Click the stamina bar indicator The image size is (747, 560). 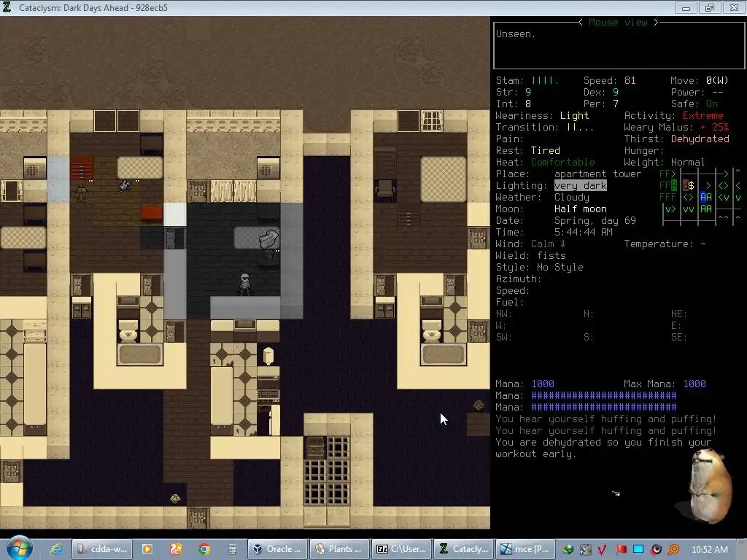pyautogui.click(x=545, y=80)
